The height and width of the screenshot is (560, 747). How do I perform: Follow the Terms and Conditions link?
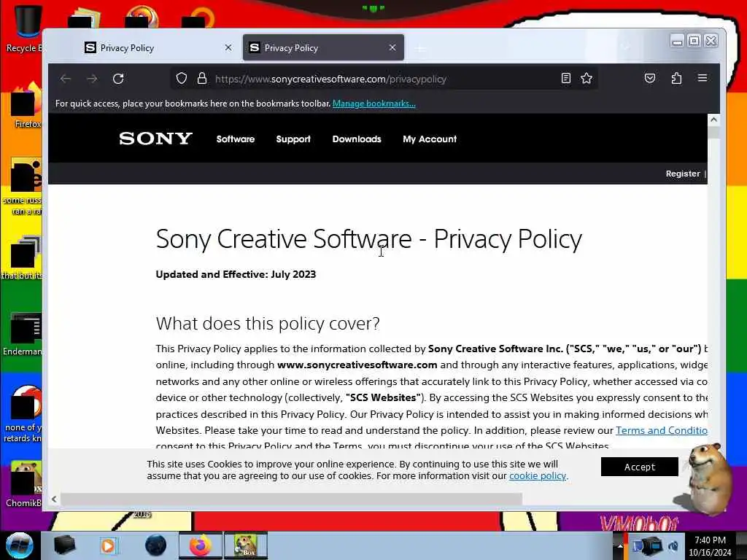(x=661, y=430)
